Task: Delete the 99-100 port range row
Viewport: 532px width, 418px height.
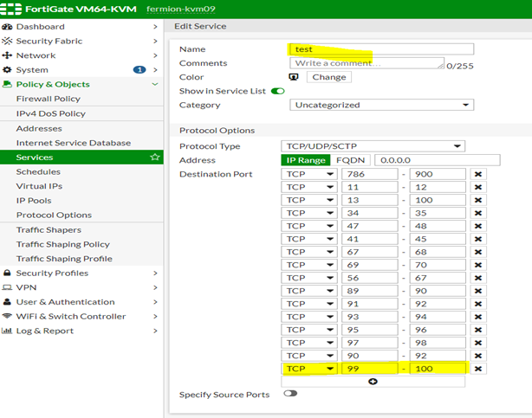Action: pyautogui.click(x=477, y=369)
